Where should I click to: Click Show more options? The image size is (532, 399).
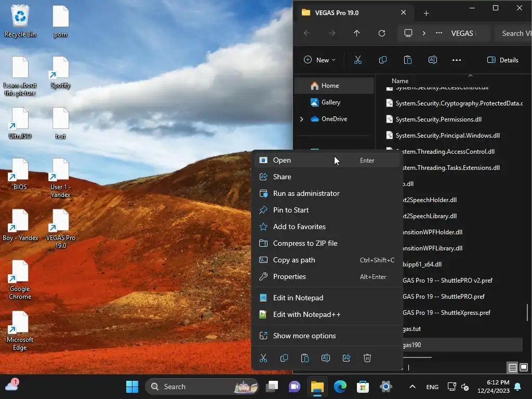pos(327,336)
